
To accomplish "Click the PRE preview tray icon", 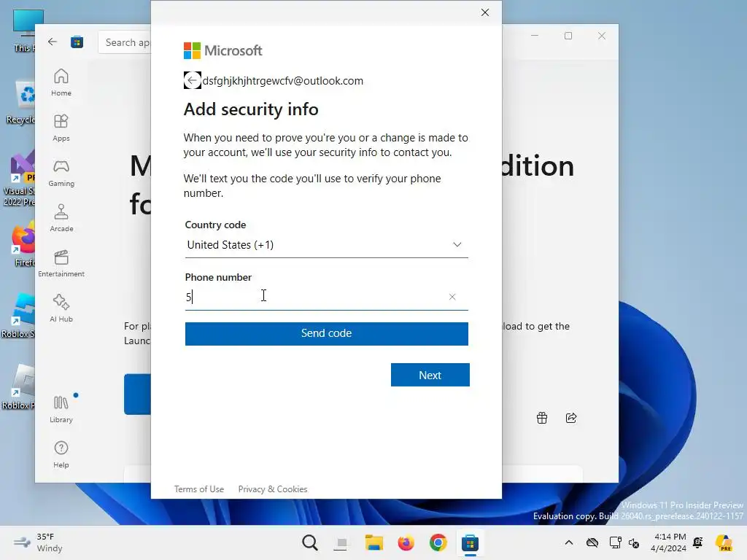I will pos(724,542).
